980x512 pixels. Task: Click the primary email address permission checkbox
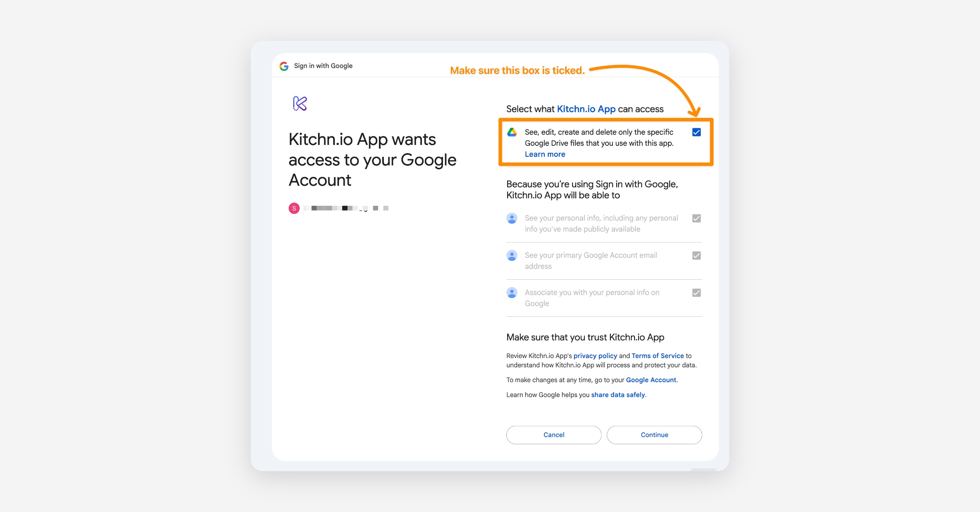(x=697, y=256)
